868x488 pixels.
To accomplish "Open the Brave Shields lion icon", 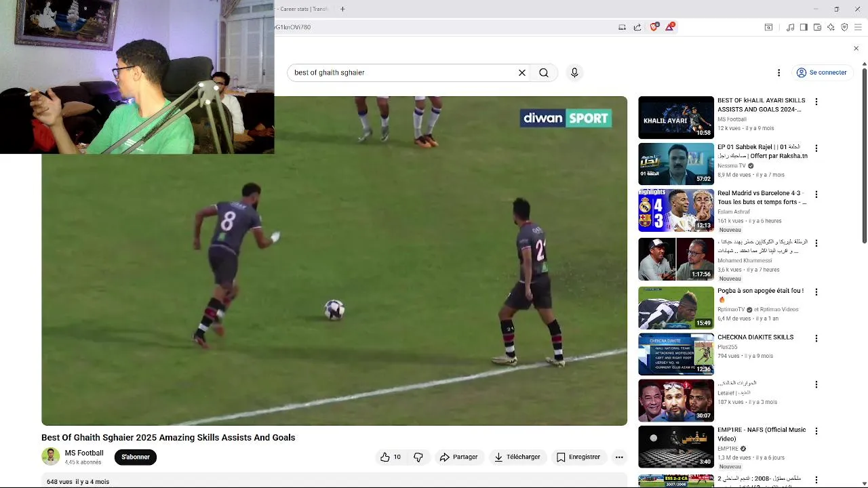I will click(654, 27).
